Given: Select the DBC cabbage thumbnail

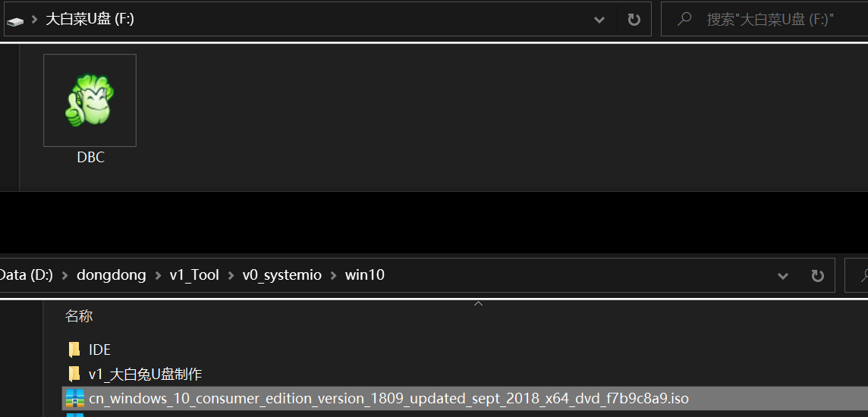Looking at the screenshot, I should (x=90, y=100).
